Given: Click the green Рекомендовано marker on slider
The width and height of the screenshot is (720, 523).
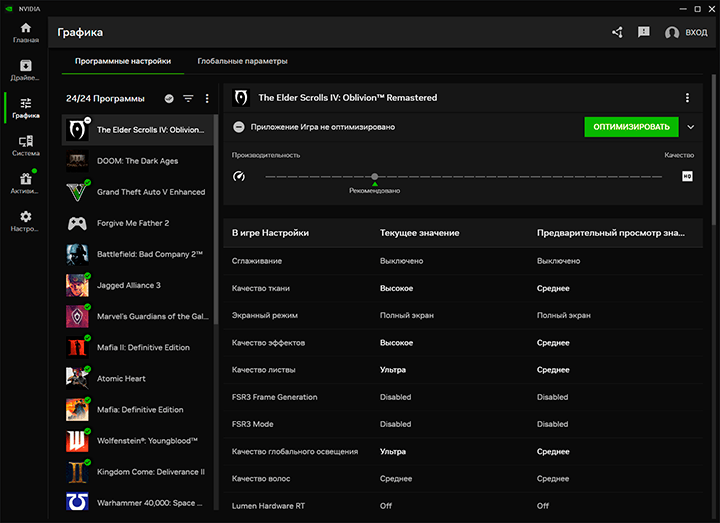Looking at the screenshot, I should coord(375,184).
